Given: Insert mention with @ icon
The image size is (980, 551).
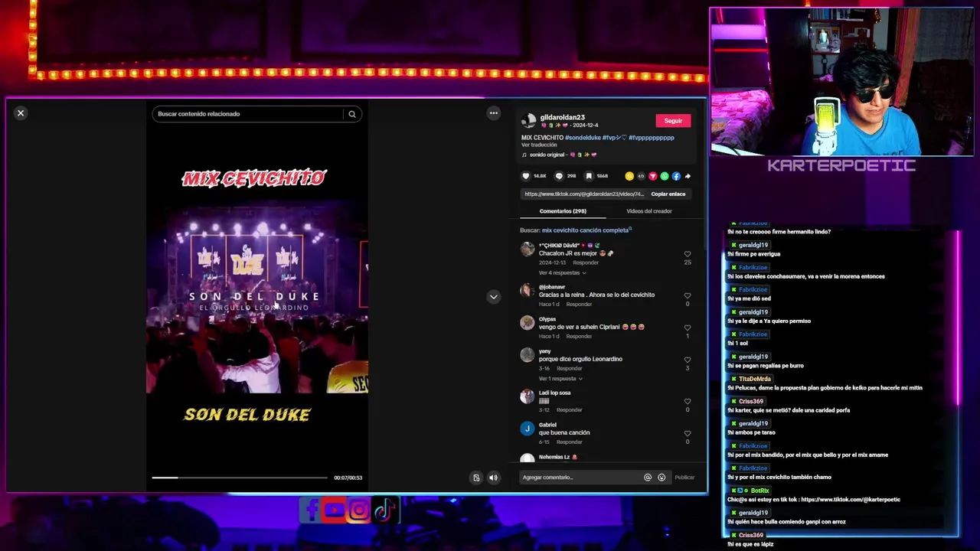Looking at the screenshot, I should click(x=648, y=478).
